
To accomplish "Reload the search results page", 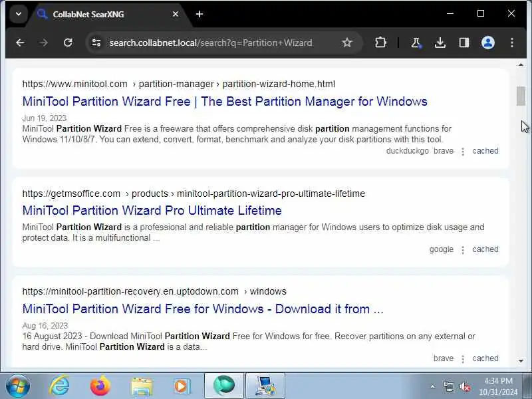I will coord(68,43).
